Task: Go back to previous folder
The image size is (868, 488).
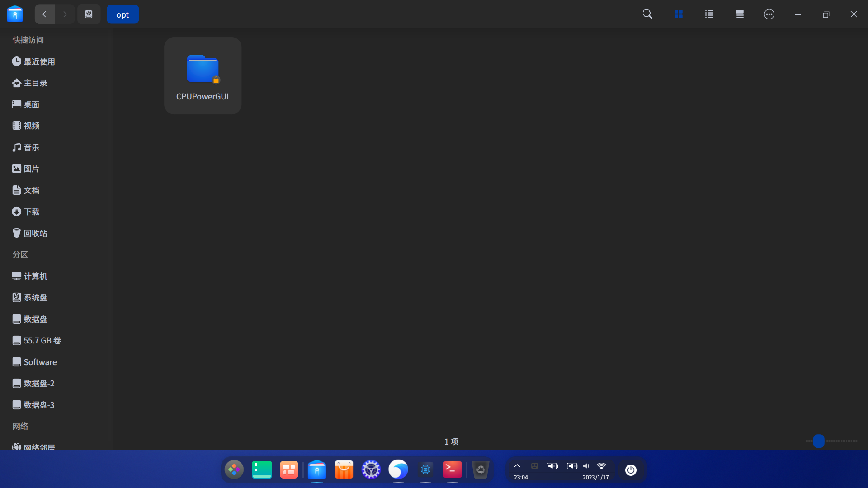Action: click(44, 14)
